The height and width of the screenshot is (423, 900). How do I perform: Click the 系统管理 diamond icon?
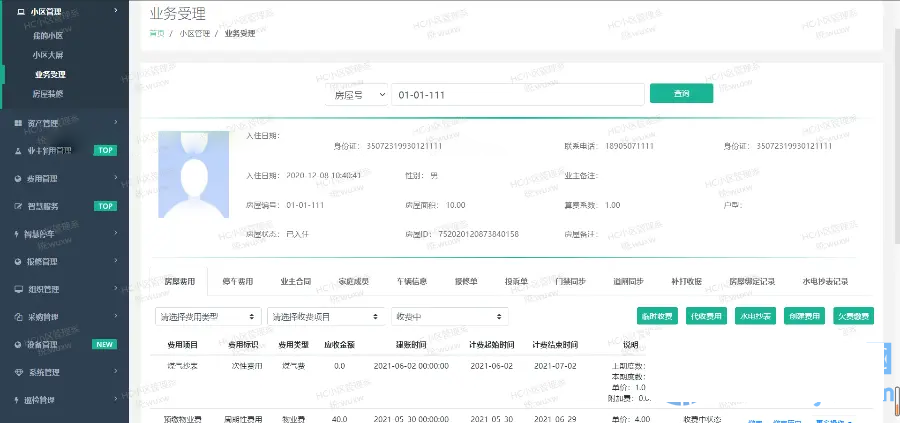click(x=19, y=372)
